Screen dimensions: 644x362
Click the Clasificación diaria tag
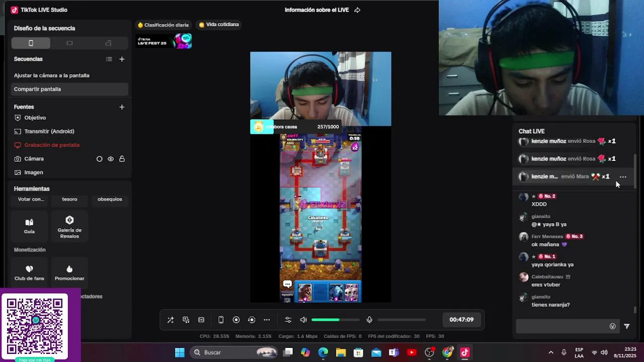tap(163, 25)
